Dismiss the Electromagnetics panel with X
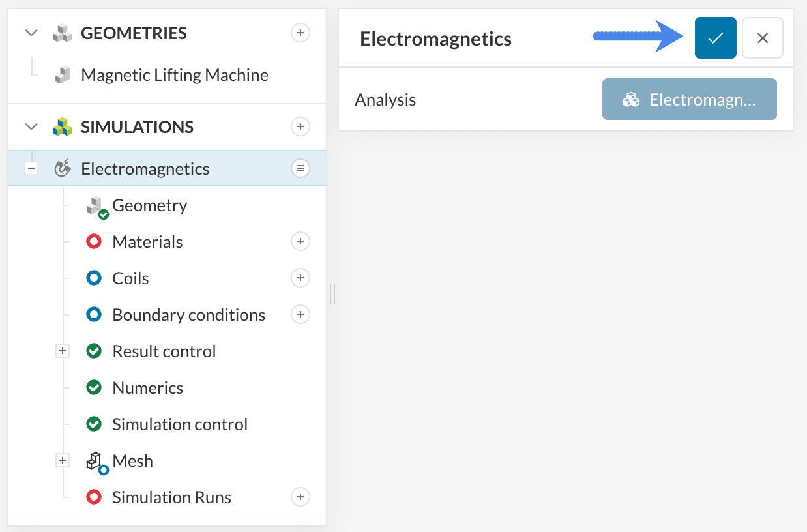Screen dimensions: 807x532 tap(762, 38)
